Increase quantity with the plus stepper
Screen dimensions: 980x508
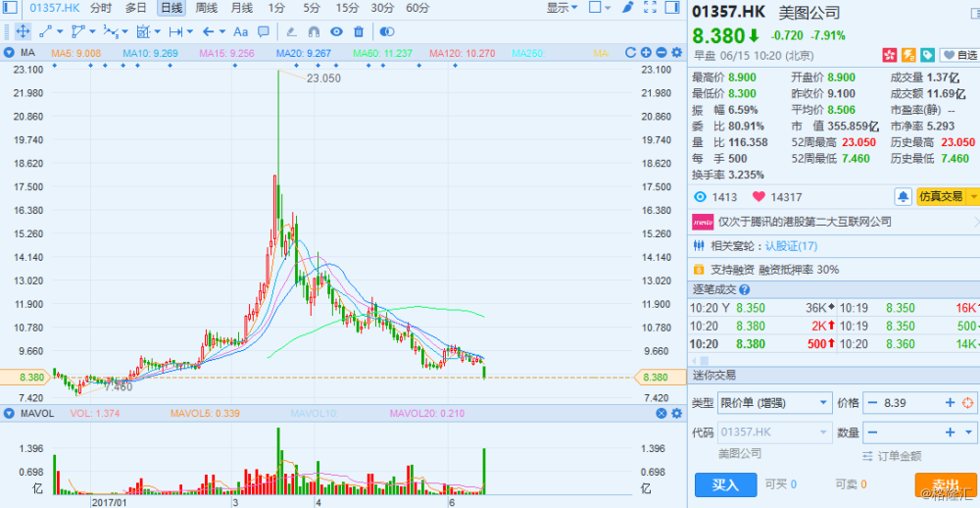click(950, 432)
